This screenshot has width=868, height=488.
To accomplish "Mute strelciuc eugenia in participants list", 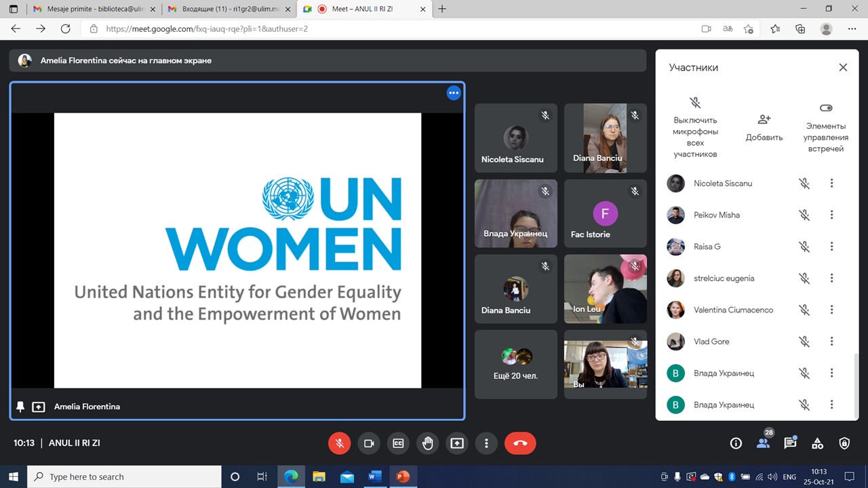I will 804,279.
